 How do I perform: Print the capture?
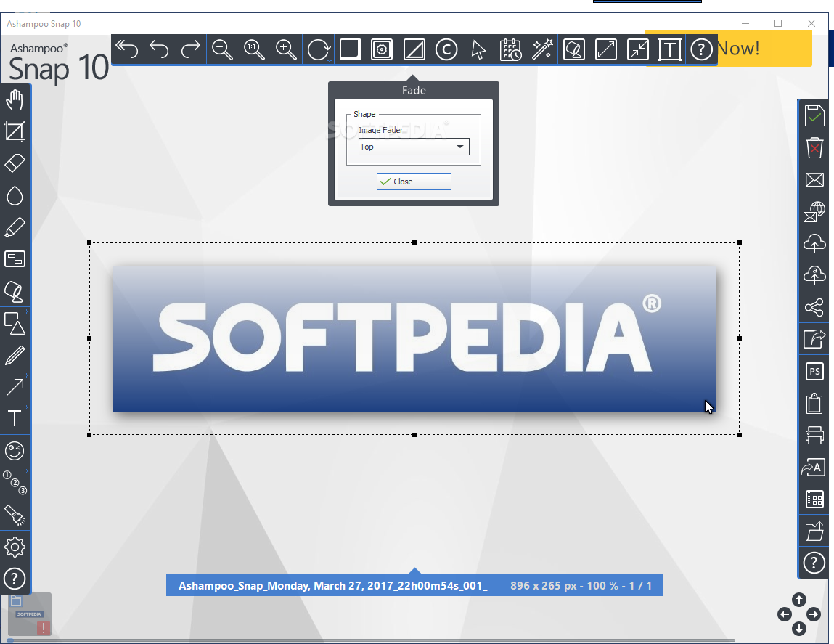tap(814, 435)
